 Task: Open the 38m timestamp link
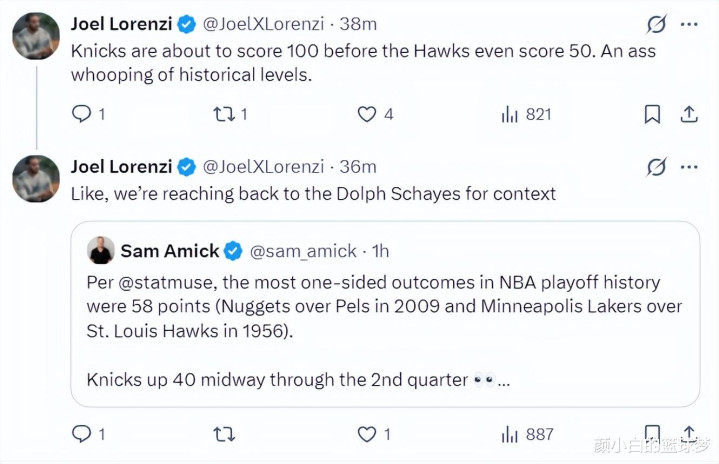pos(358,24)
